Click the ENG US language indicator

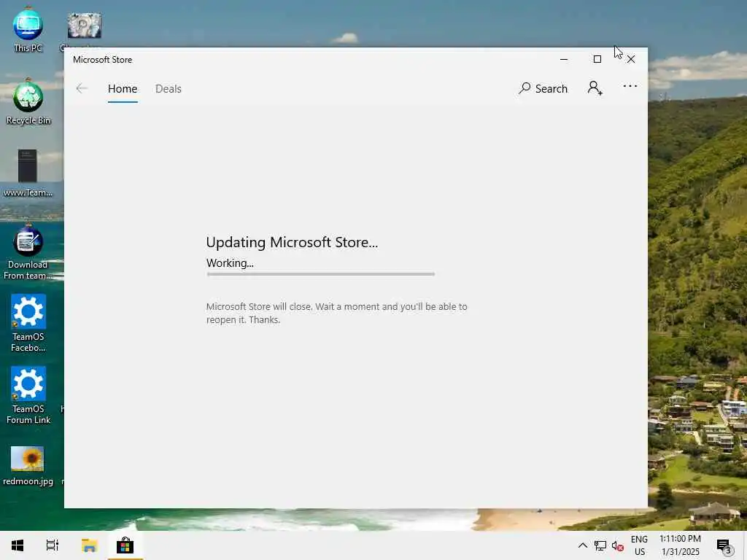[x=639, y=545]
